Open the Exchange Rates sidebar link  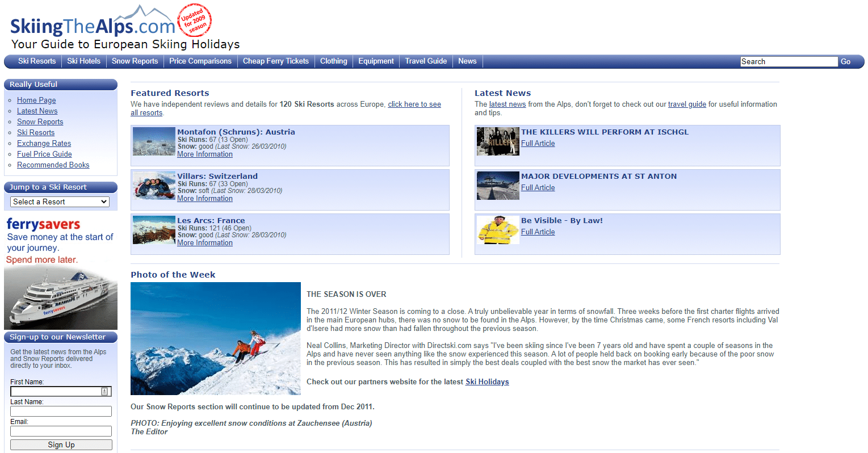44,144
